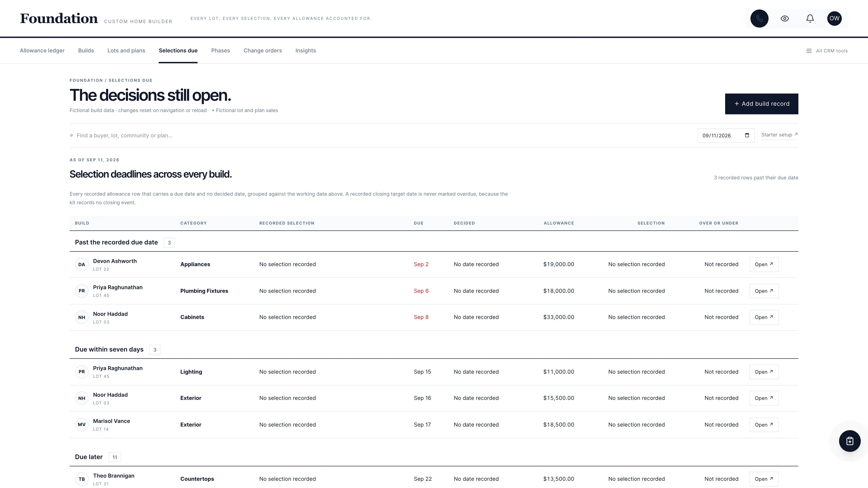Open the Starter setup link
868x488 pixels.
pos(779,135)
